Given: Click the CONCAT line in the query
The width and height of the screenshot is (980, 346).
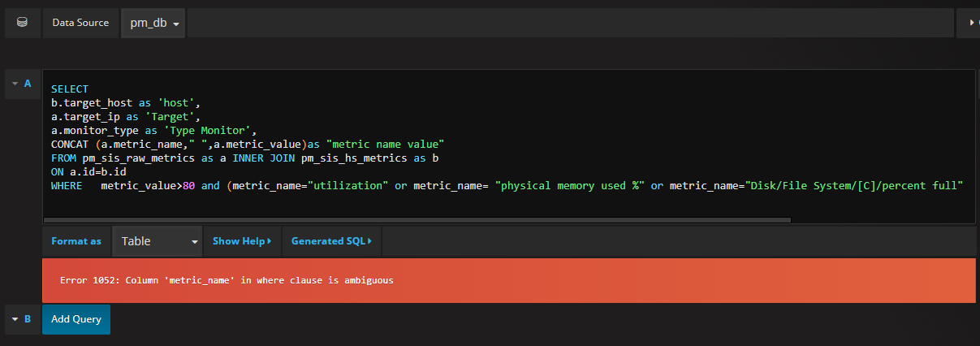Looking at the screenshot, I should [x=244, y=143].
